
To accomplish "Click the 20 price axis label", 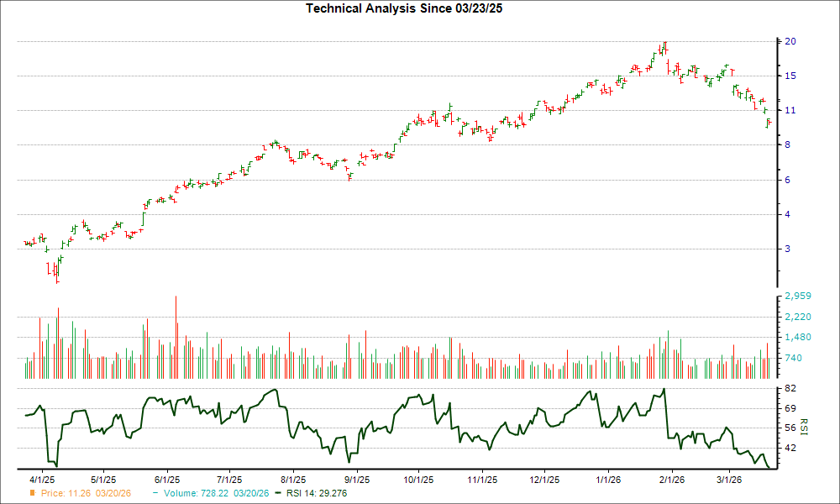I will (790, 41).
